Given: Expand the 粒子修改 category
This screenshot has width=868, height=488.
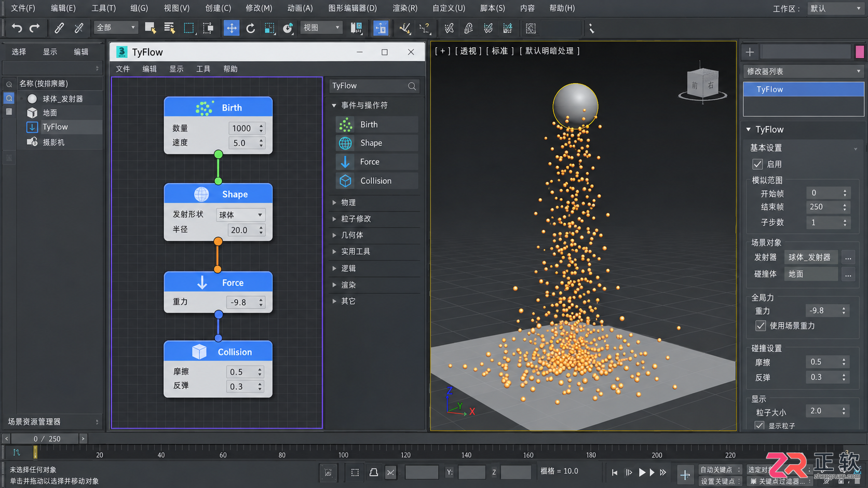Looking at the screenshot, I should click(334, 219).
